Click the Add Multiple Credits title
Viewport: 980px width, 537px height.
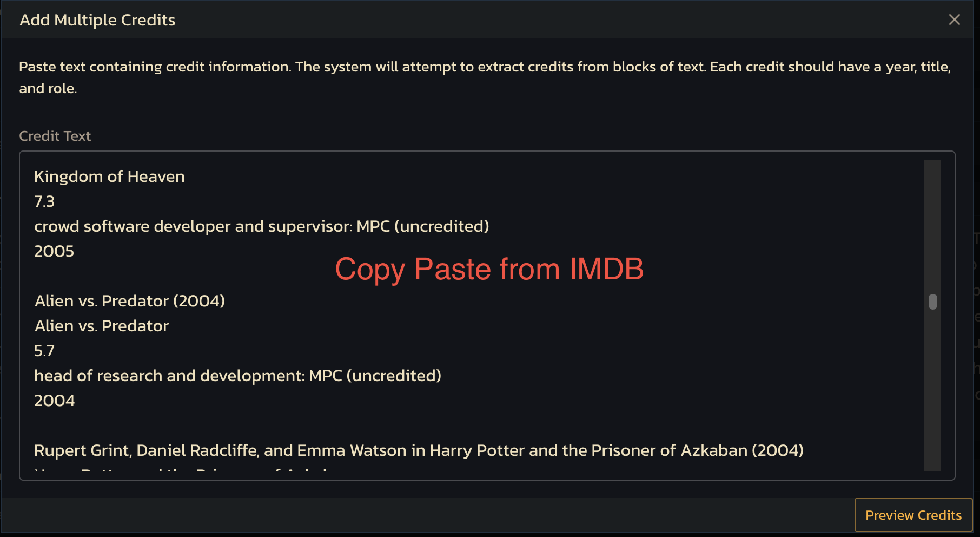[x=97, y=20]
